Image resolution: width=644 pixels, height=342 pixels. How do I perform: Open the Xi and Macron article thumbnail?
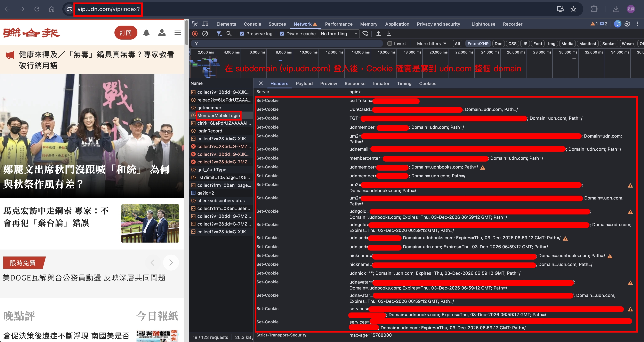pos(150,223)
